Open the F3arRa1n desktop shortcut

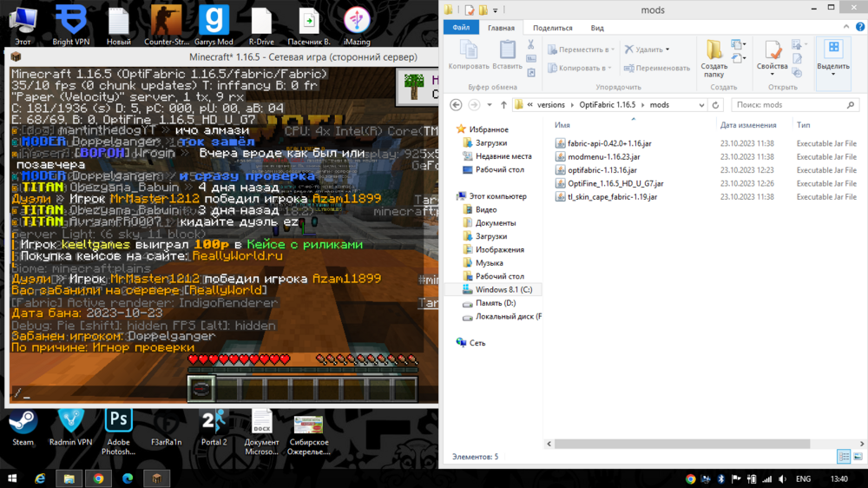click(166, 427)
